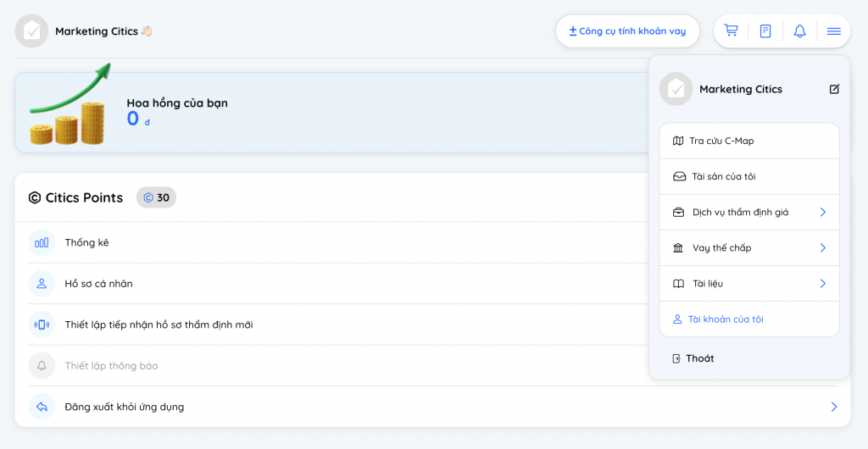868x449 pixels.
Task: Click the edit profile pencil icon
Action: pyautogui.click(x=834, y=89)
